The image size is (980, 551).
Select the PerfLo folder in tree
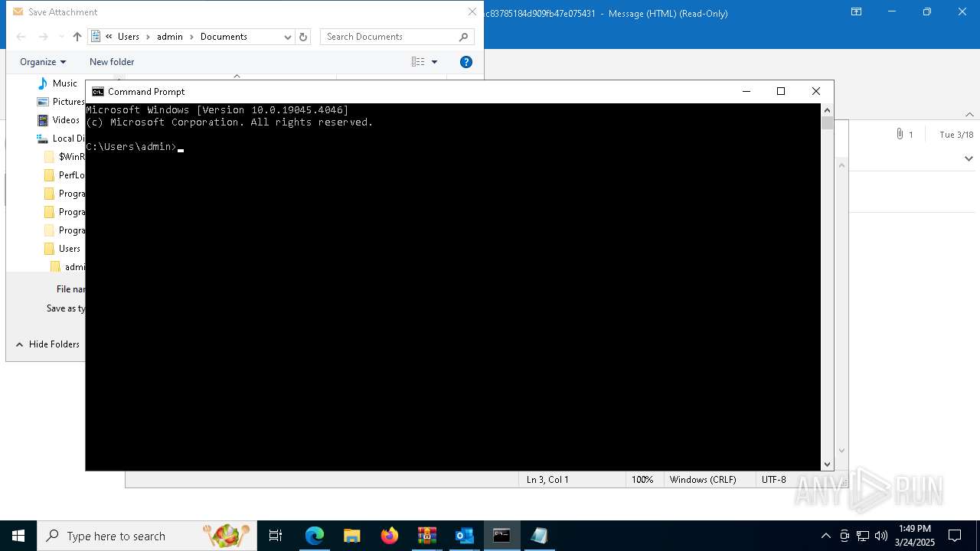(66, 175)
